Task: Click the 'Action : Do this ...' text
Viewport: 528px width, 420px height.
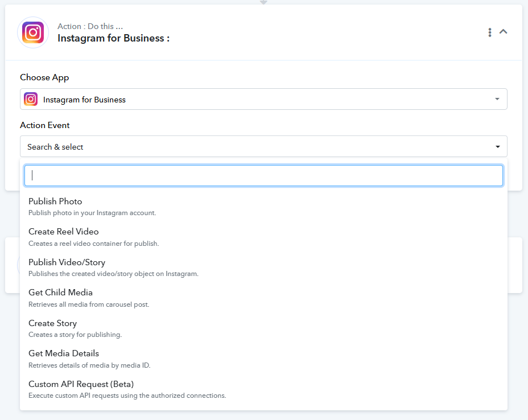Action: (x=90, y=26)
